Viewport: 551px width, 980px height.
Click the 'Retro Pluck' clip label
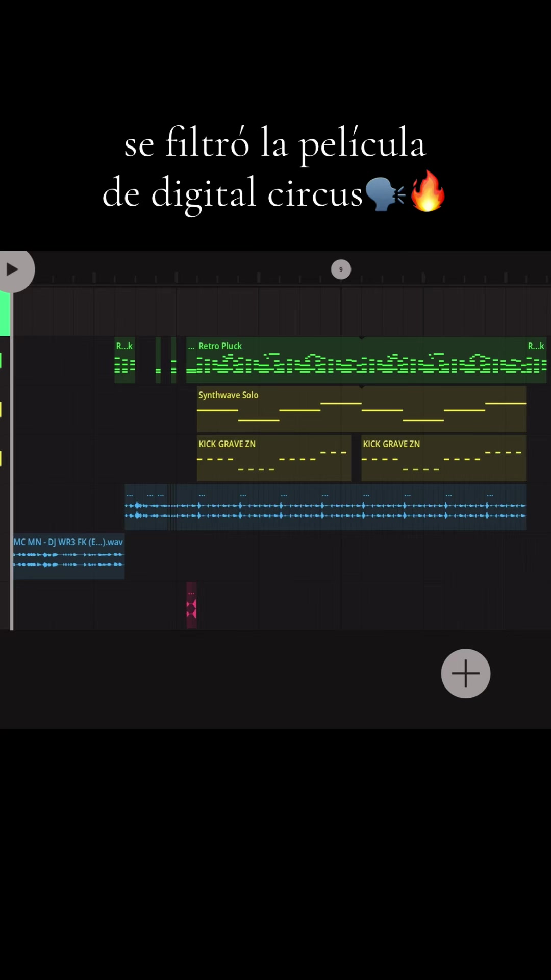[x=220, y=346]
